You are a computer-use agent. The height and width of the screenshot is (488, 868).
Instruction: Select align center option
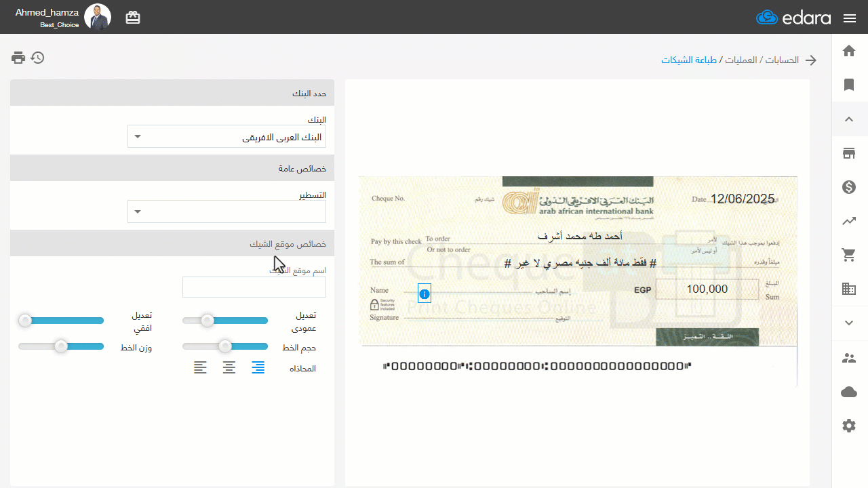click(x=229, y=367)
